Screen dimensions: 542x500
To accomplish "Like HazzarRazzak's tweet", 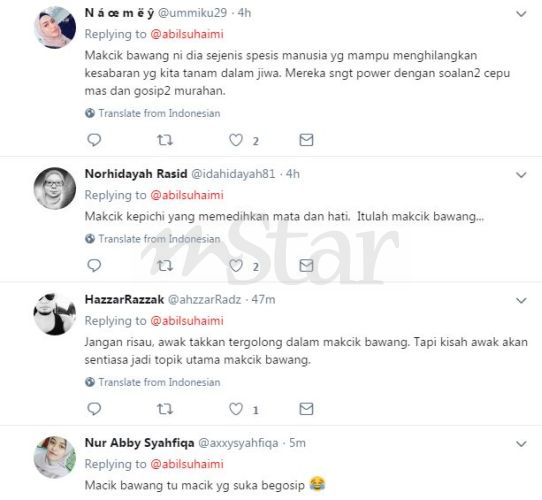I will 236,409.
